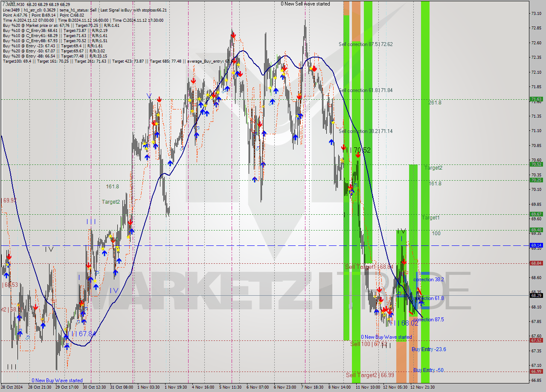Click the 73.10 price scale value
Image resolution: width=546 pixels, height=392 pixels.
point(537,14)
